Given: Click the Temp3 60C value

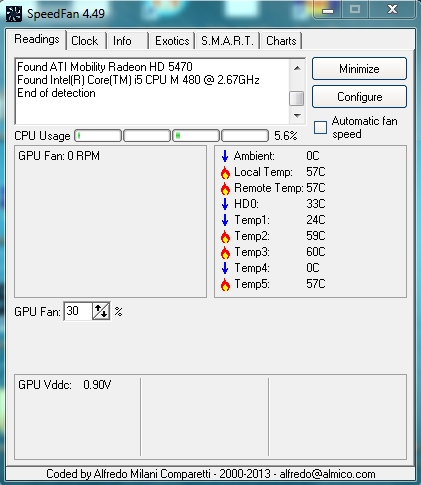Looking at the screenshot, I should point(316,252).
